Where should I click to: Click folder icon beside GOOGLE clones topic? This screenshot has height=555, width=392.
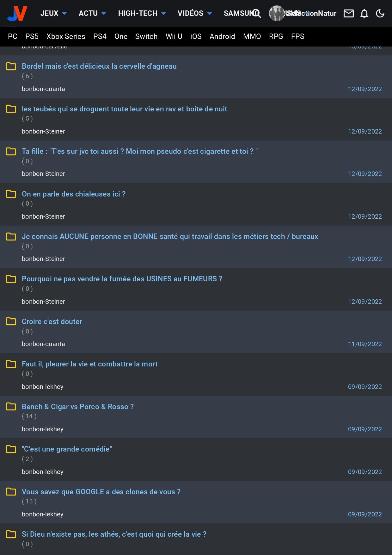pos(11,491)
